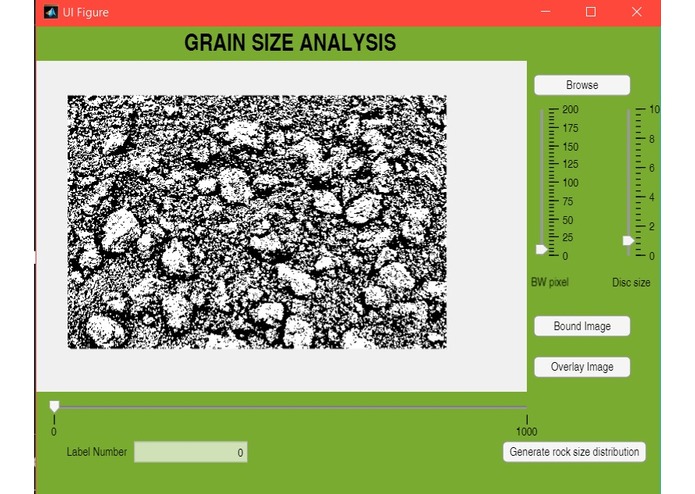695x494 pixels.
Task: Click the GRAIN SIZE ANALYSIS heading
Action: [x=290, y=43]
